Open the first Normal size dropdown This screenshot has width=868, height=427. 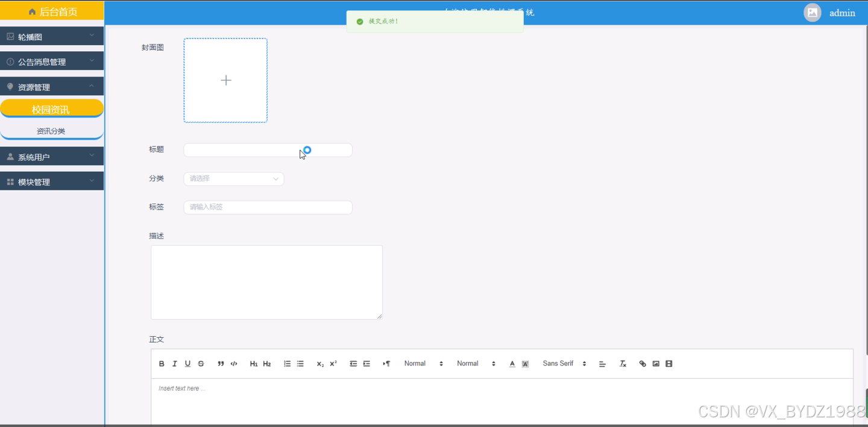424,364
